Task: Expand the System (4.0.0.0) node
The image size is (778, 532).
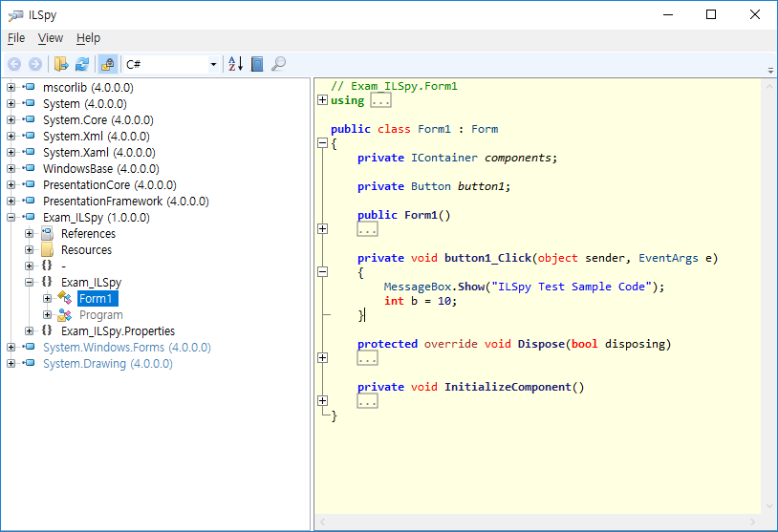Action: pyautogui.click(x=11, y=103)
